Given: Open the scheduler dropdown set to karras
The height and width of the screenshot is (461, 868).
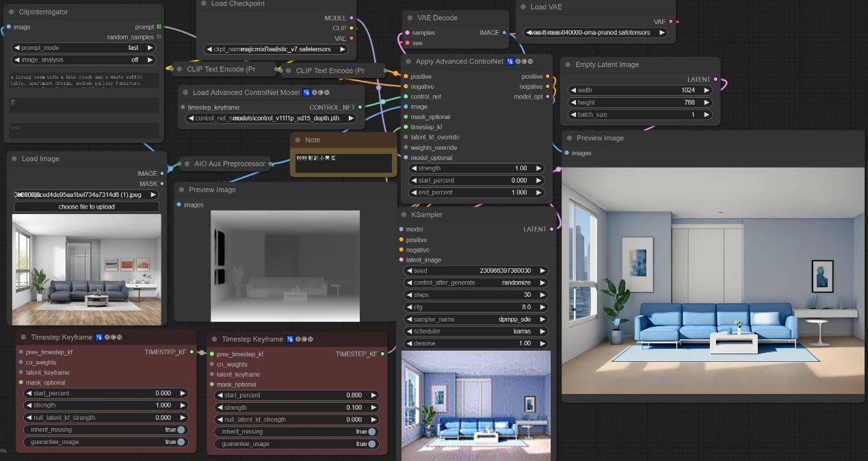Looking at the screenshot, I should point(476,332).
